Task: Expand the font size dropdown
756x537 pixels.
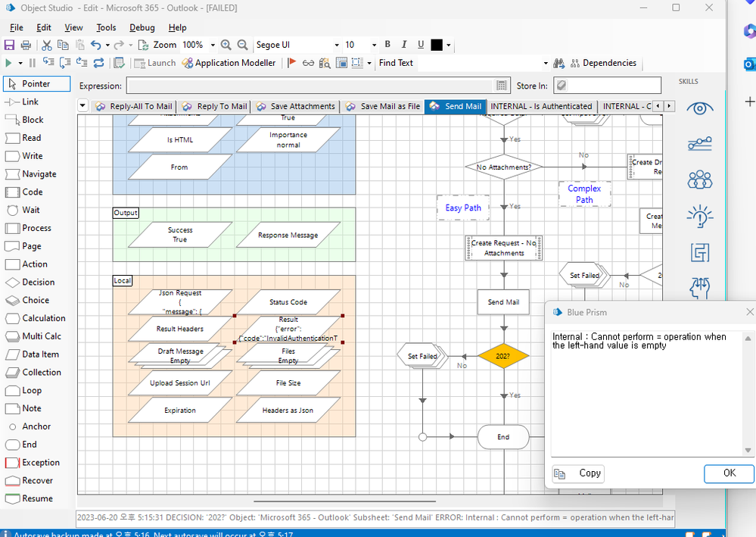Action: tap(373, 45)
